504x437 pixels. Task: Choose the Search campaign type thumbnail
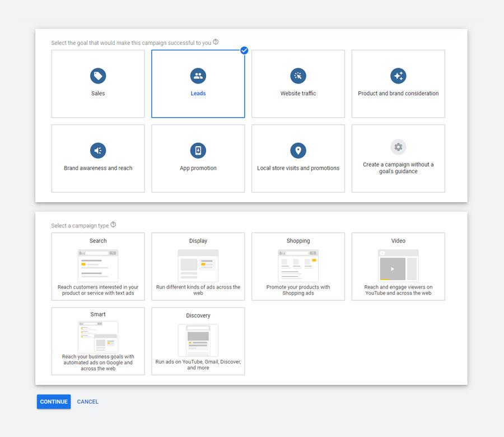coord(98,266)
